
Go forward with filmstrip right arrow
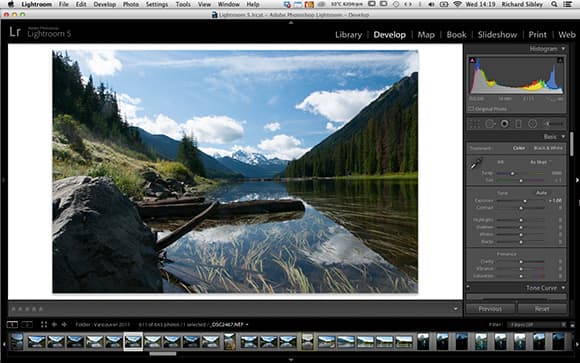tap(64, 325)
